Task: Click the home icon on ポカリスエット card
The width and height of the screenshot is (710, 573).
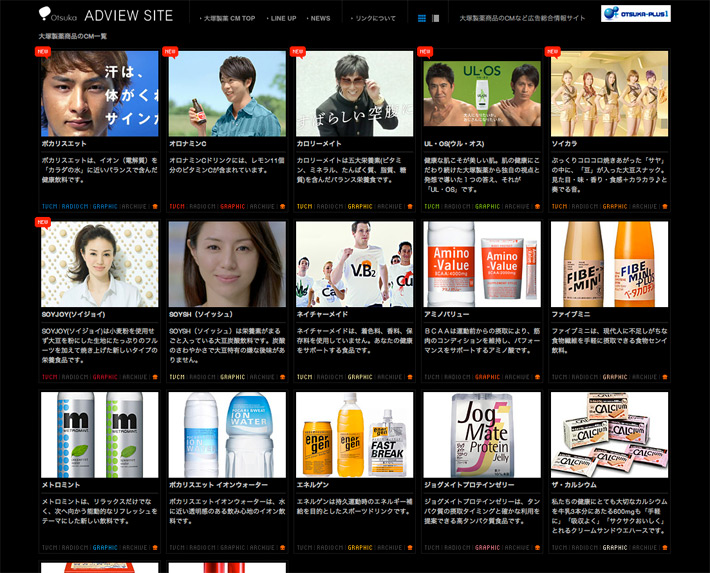Action: (155, 207)
